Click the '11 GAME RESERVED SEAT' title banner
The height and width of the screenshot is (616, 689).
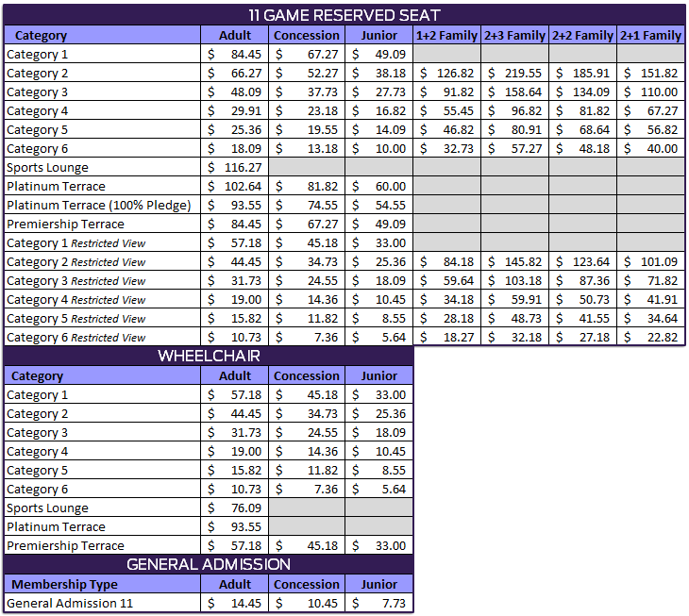tap(344, 15)
